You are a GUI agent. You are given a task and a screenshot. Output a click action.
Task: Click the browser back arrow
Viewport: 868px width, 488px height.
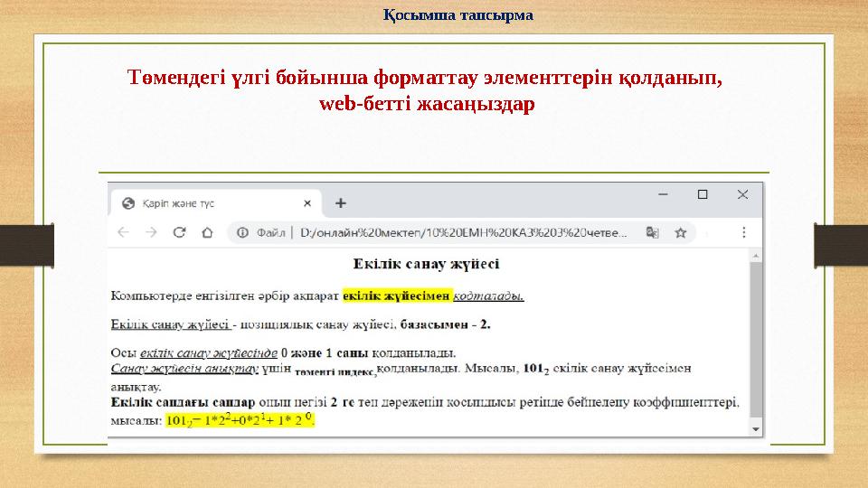pos(123,232)
